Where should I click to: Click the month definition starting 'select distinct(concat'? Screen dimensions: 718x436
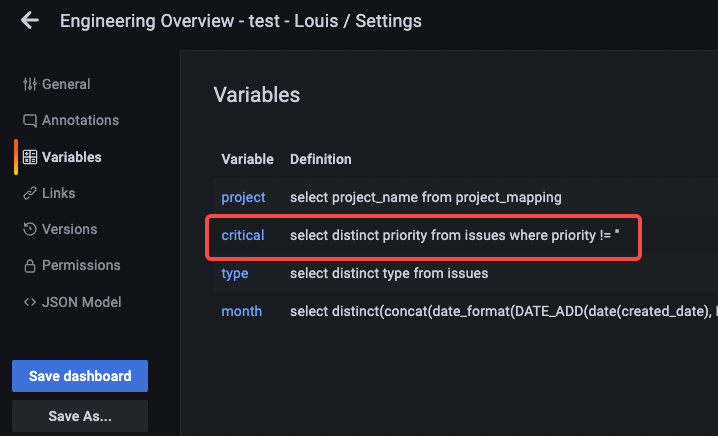tap(504, 311)
